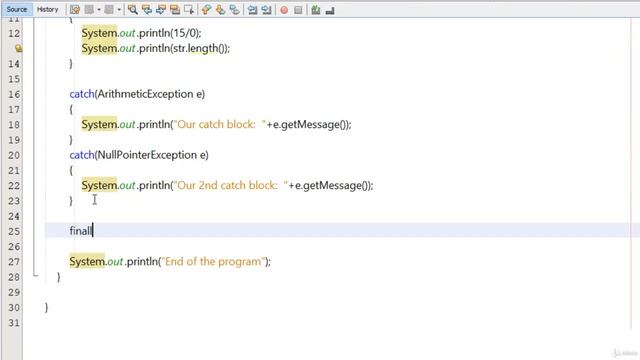The image size is (640, 360).
Task: Click the Comment lines icon
Action: 316,10
